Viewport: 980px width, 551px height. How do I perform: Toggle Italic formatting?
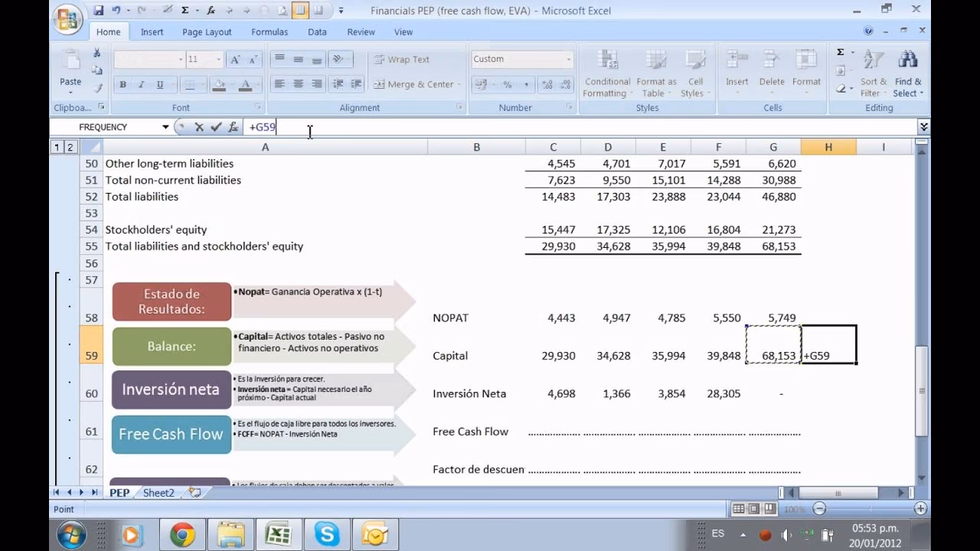[x=142, y=85]
